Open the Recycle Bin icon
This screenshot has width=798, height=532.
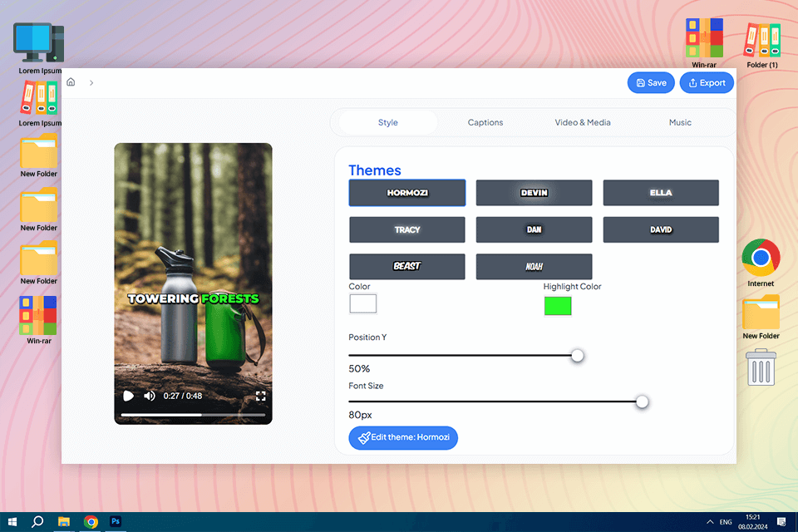[x=761, y=367]
